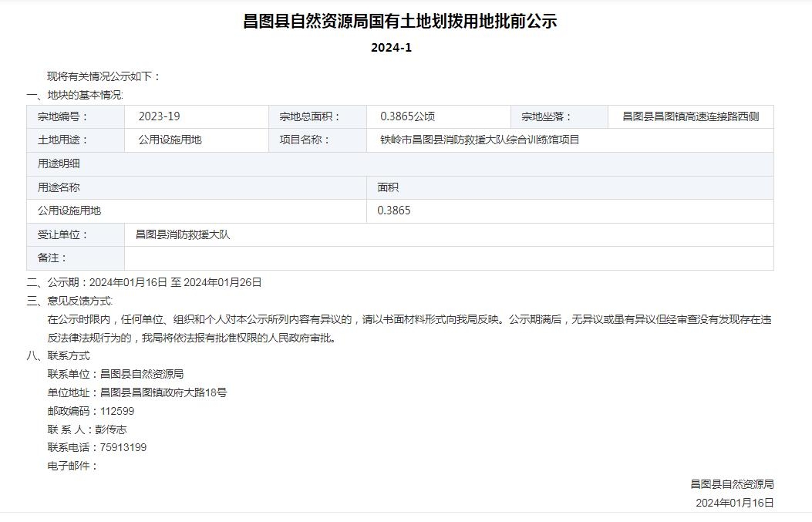
Task: Click the heading 一、地块的基本情况
Action: point(75,96)
